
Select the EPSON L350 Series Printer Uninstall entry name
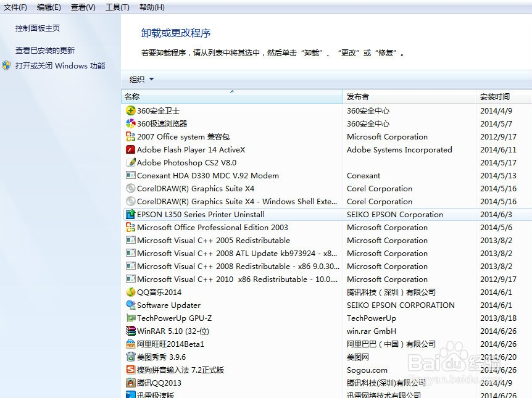click(x=201, y=215)
